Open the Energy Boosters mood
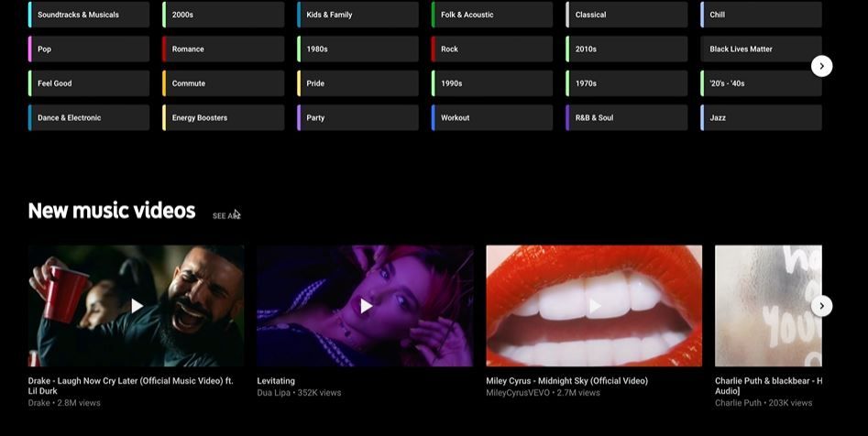 point(224,117)
